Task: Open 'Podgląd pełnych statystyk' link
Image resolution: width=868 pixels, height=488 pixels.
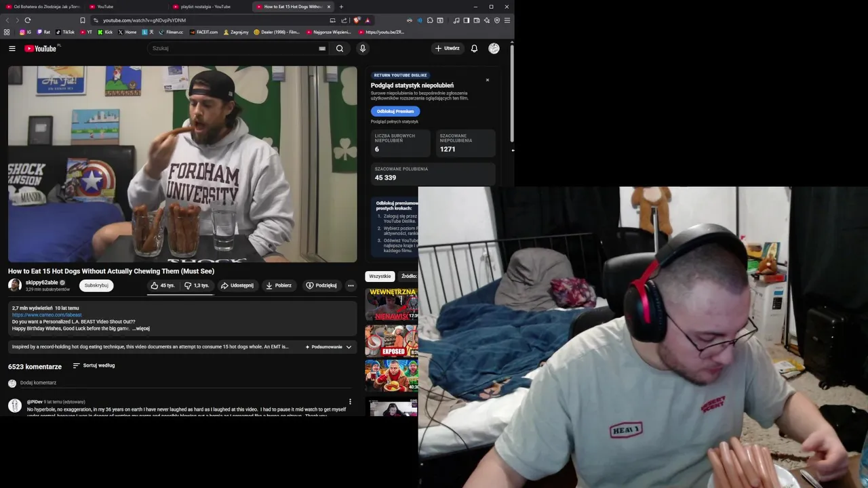Action: [395, 122]
